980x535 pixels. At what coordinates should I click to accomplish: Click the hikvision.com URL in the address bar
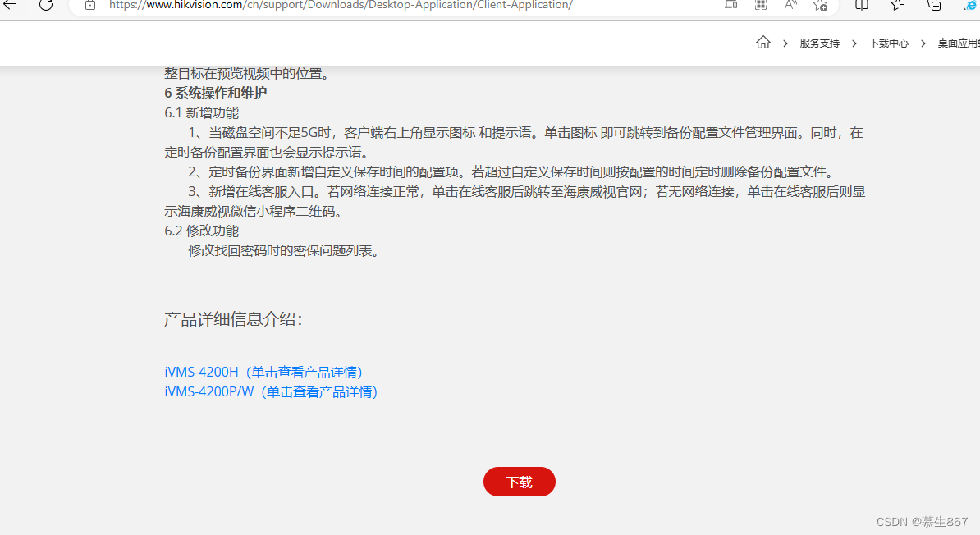tap(341, 5)
